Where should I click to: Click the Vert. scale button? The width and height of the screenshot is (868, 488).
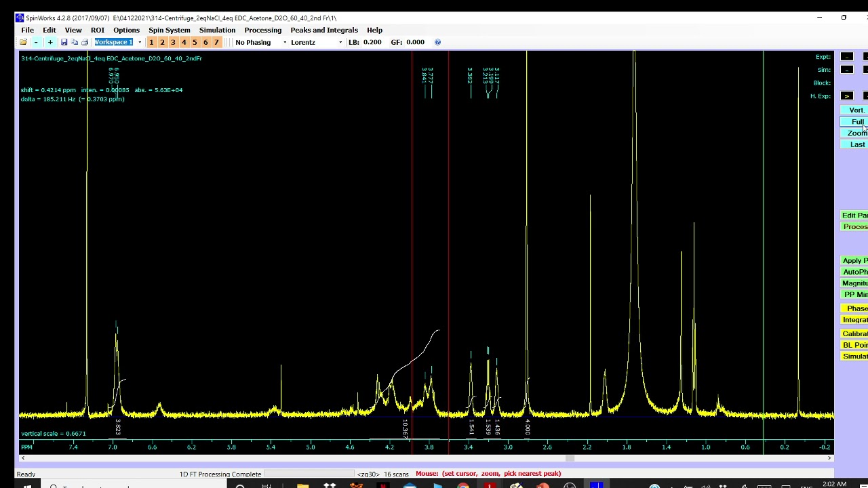coord(854,110)
